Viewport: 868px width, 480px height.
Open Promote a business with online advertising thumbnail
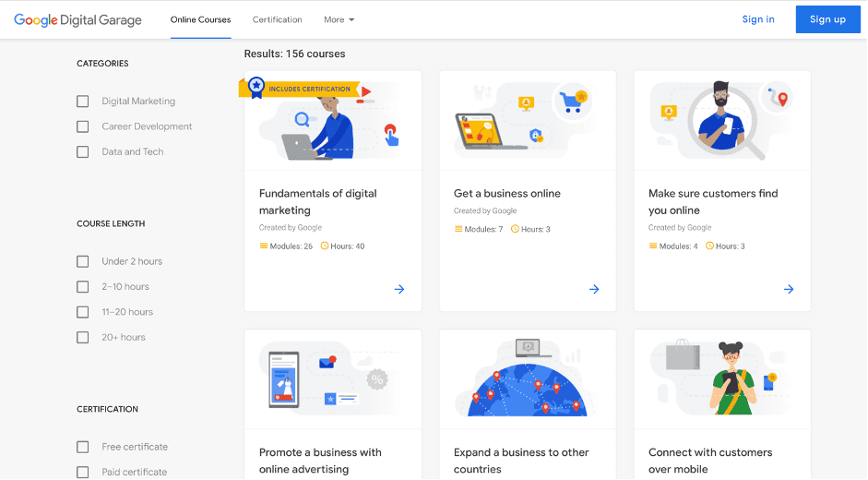tap(333, 379)
